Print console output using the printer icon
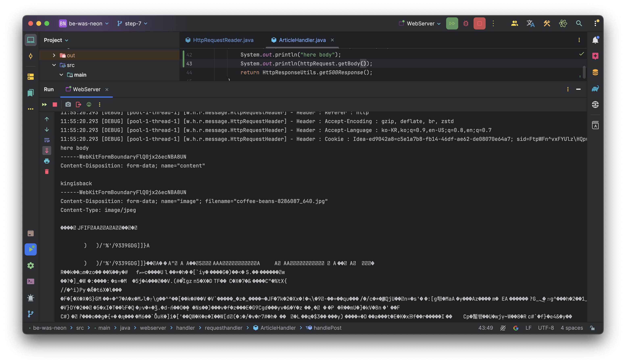 (x=47, y=161)
